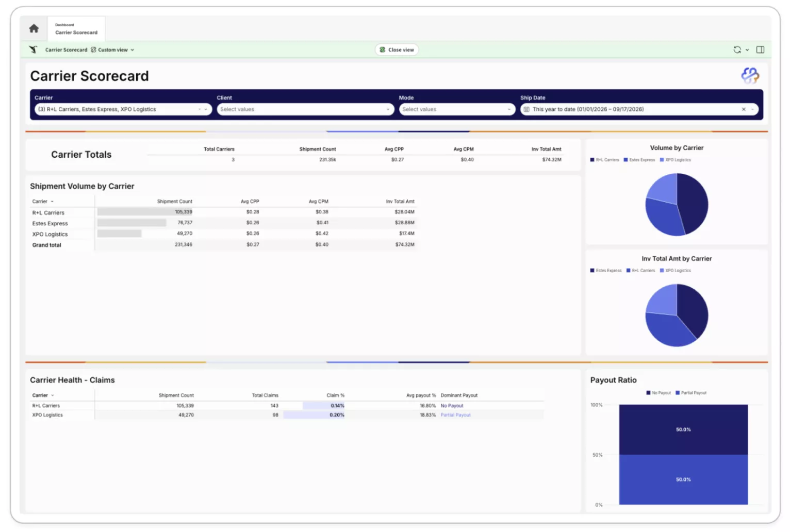Image resolution: width=790 pixels, height=532 pixels.
Task: Click the Avg payout % column header
Action: point(421,395)
